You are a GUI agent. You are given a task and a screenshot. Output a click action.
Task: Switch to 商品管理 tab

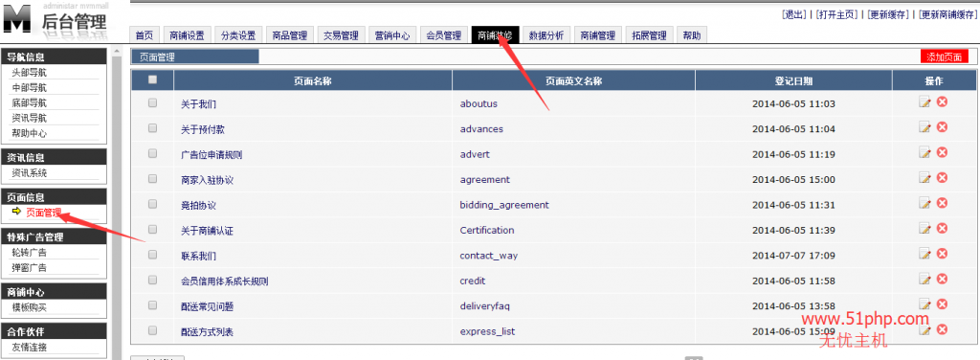[289, 35]
